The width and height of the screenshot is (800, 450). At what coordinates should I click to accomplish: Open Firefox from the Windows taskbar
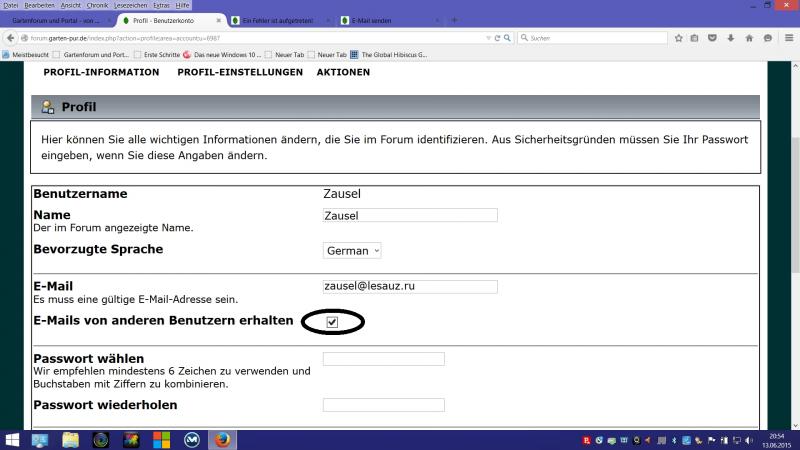coord(223,440)
